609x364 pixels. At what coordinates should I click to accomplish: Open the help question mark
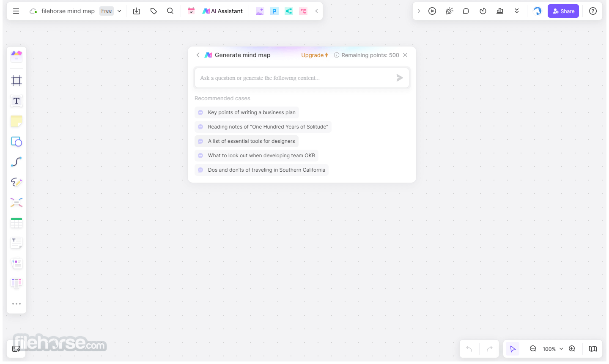click(593, 11)
